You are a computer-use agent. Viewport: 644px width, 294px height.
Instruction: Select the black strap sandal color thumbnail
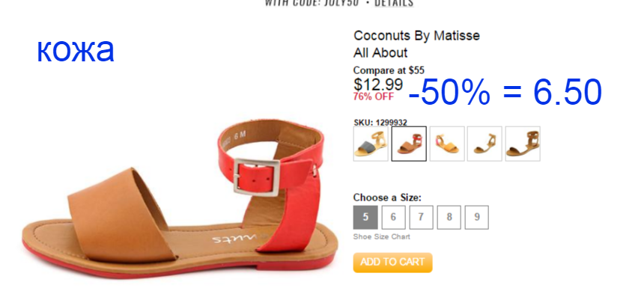371,144
